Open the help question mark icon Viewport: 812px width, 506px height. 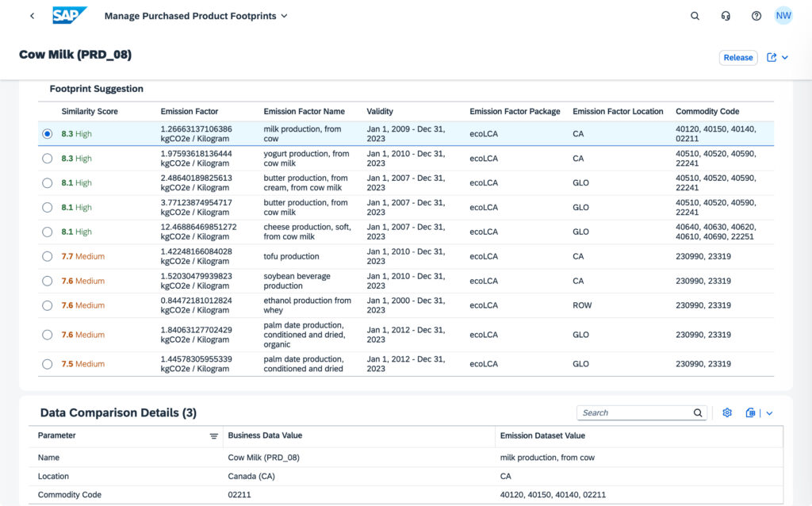tap(756, 16)
